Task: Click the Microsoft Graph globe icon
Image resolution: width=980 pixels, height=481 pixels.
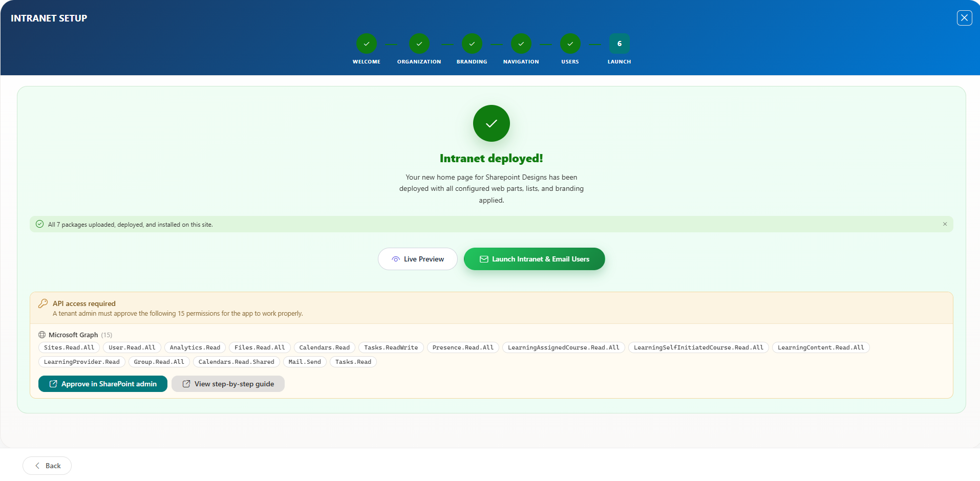Action: (x=42, y=335)
